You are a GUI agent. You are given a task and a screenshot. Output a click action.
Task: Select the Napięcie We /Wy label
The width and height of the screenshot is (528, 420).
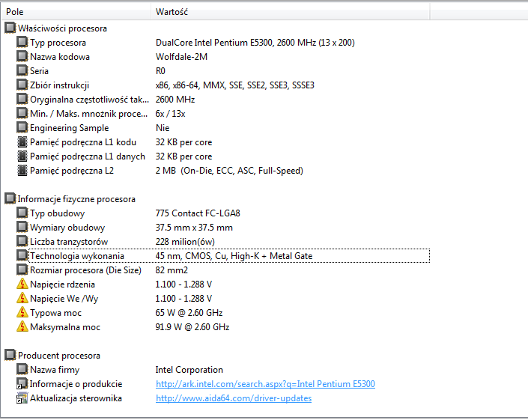(64, 299)
